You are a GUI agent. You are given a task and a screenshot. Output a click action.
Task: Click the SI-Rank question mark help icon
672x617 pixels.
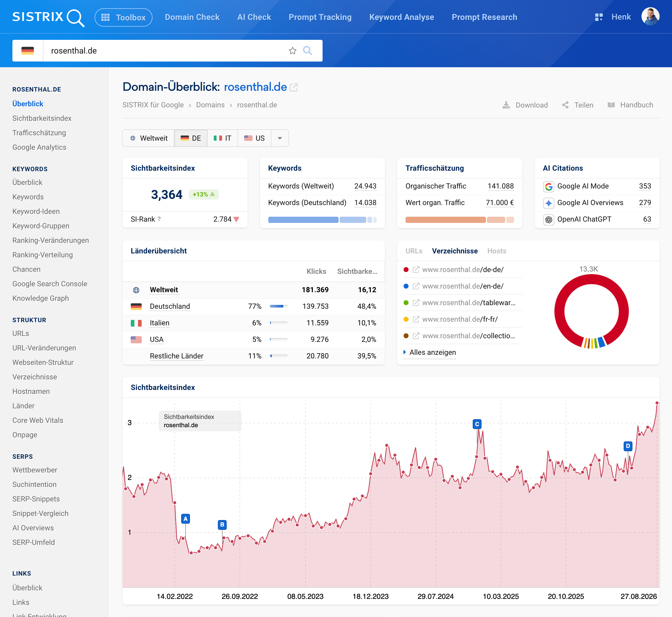coord(159,219)
